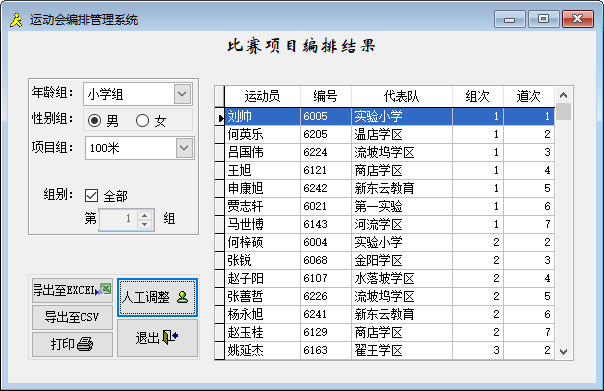The width and height of the screenshot is (604, 391).
Task: Click the 运动员 column header
Action: 262,96
